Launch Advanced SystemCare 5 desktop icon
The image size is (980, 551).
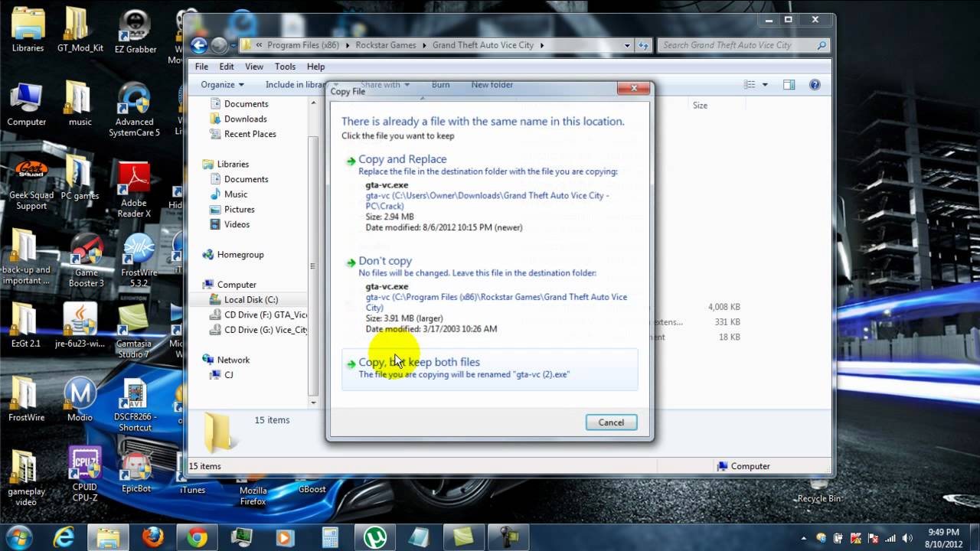click(135, 109)
